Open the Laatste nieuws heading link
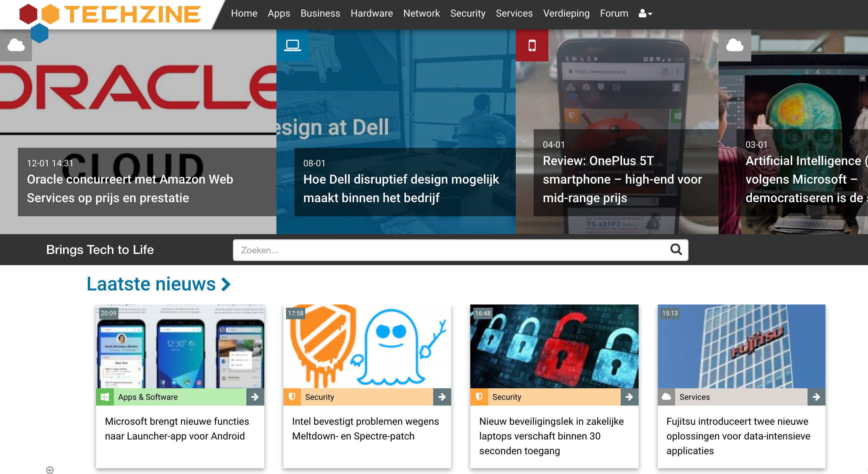 pyautogui.click(x=151, y=284)
